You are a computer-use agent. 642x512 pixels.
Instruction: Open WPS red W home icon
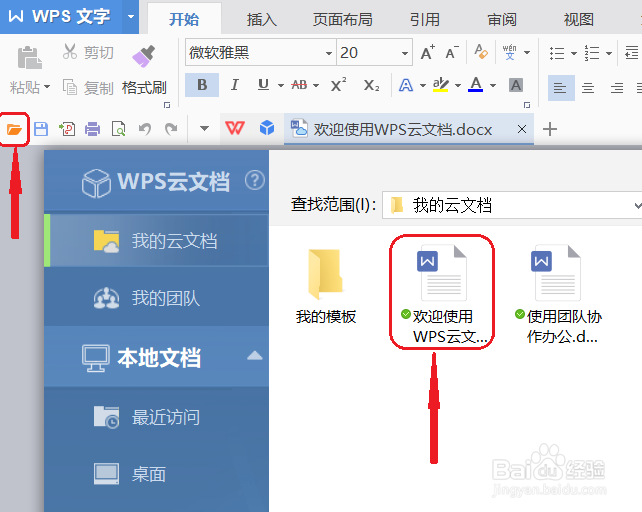point(235,129)
